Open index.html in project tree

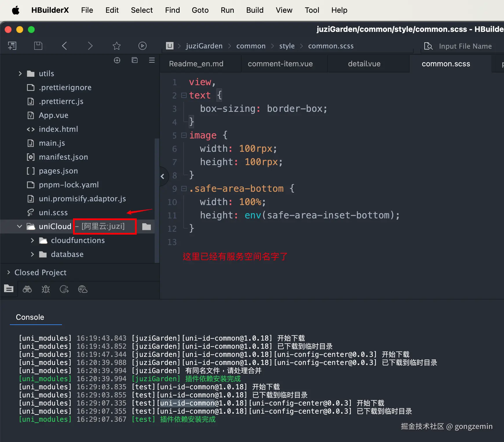(x=58, y=129)
